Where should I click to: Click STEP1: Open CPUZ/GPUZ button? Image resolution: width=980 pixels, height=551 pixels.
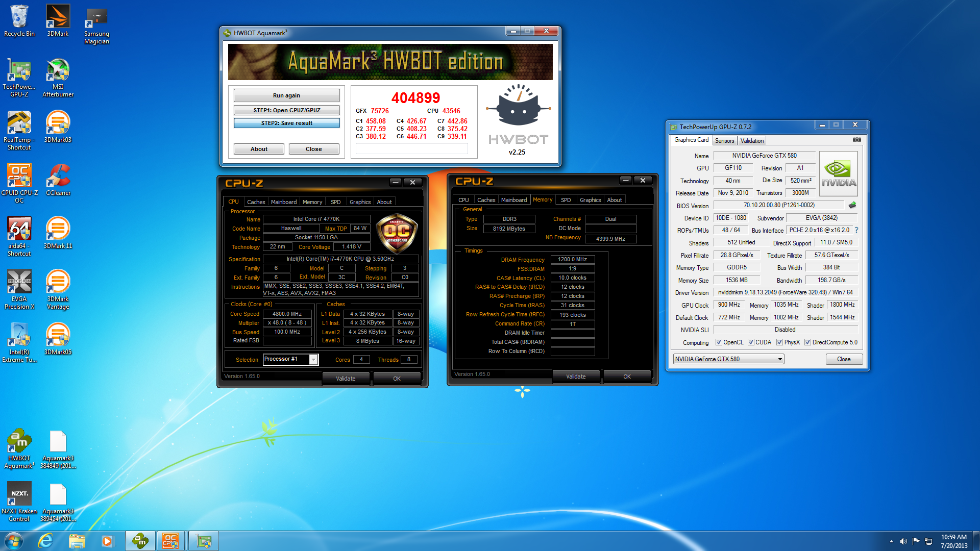click(286, 110)
